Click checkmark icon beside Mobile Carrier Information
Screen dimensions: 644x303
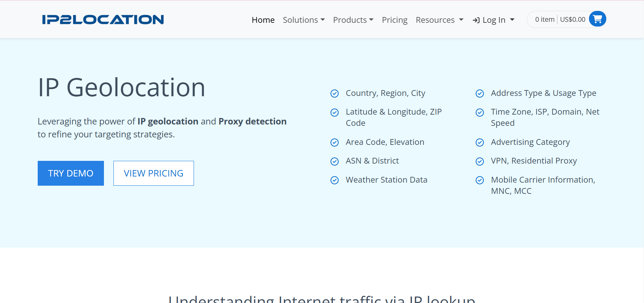coord(480,180)
